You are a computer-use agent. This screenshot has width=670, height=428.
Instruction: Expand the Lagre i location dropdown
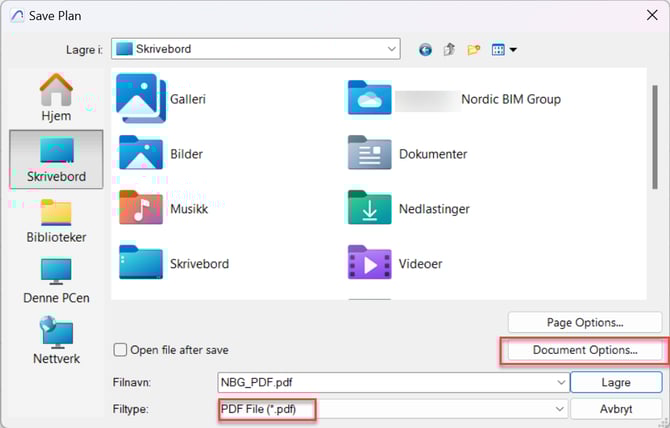(x=389, y=48)
